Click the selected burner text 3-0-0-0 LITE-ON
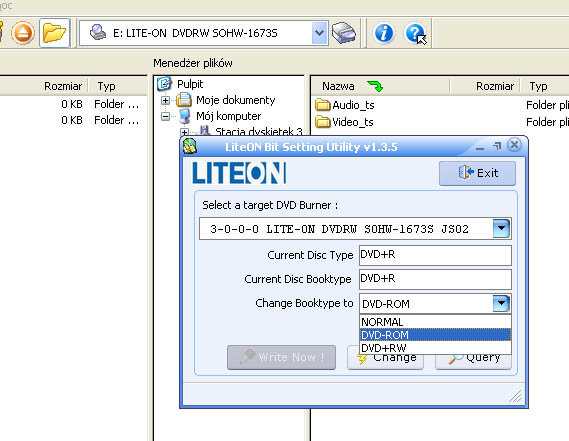Viewport: 569px width, 441px height. click(x=339, y=229)
